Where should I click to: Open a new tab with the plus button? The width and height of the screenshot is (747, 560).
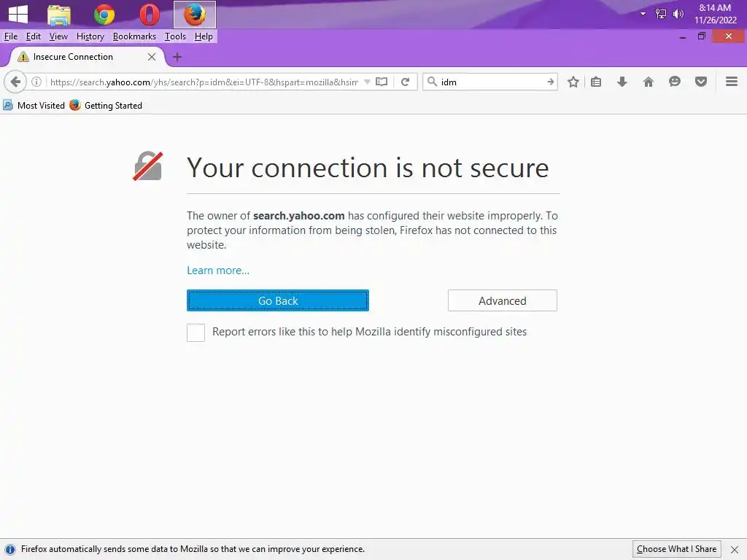point(177,57)
